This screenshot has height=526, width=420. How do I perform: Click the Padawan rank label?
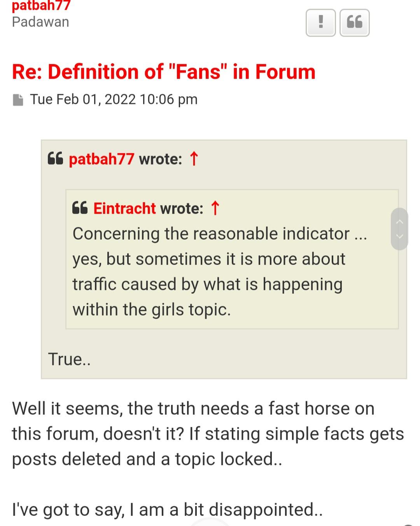coord(40,22)
